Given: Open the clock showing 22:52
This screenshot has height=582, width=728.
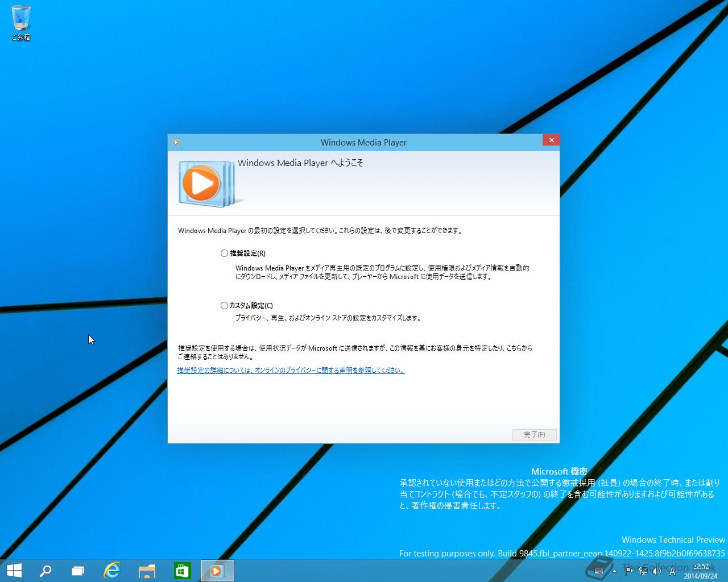Looking at the screenshot, I should 701,571.
